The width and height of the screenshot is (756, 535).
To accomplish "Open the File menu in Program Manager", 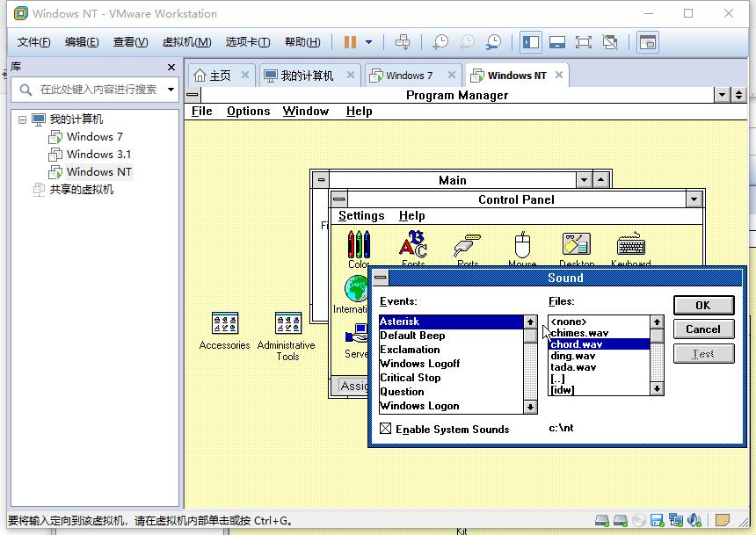I will click(201, 112).
